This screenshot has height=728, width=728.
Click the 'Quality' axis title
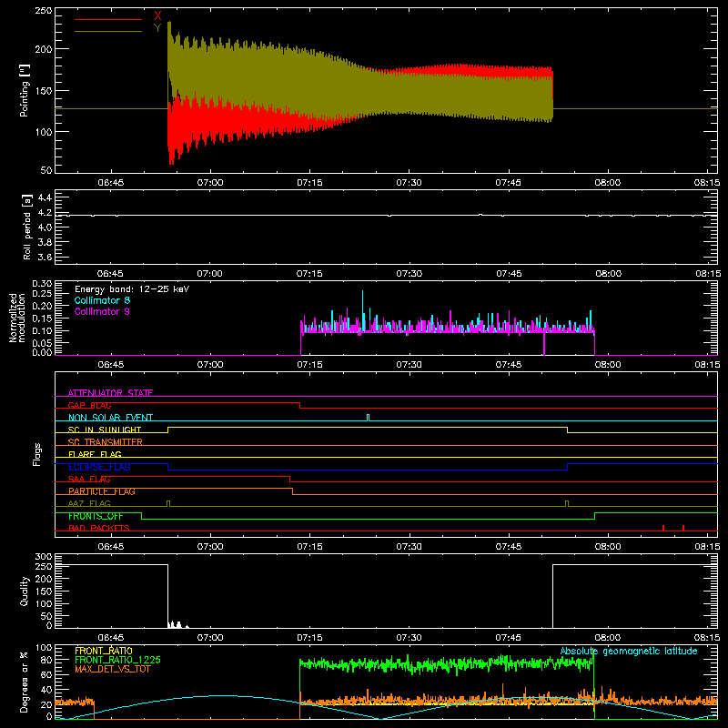pos(25,591)
